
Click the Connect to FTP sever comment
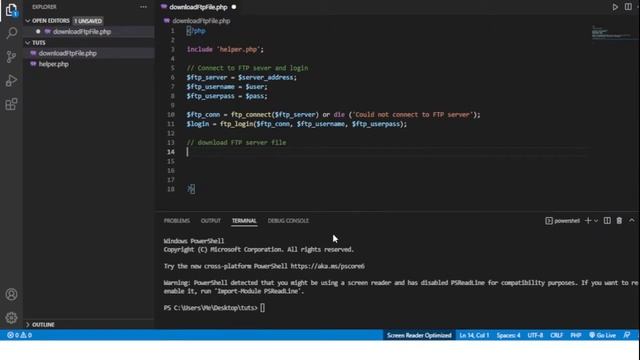click(x=247, y=68)
